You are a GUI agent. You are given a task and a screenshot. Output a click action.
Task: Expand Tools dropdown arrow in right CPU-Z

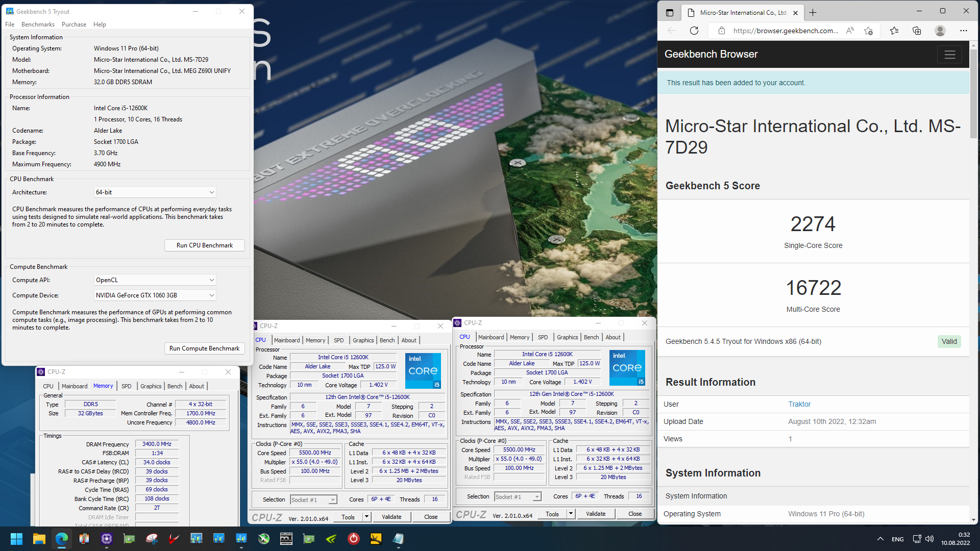(x=571, y=514)
